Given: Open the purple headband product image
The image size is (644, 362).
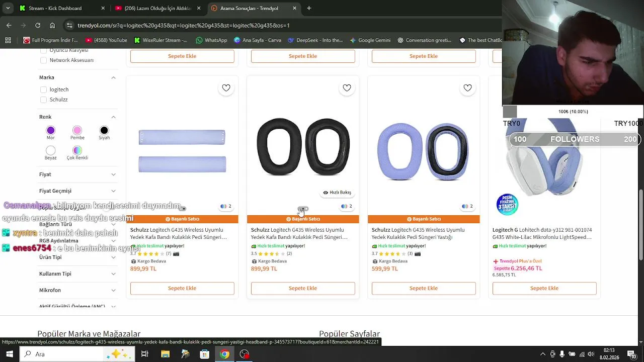Looking at the screenshot, I should click(182, 151).
